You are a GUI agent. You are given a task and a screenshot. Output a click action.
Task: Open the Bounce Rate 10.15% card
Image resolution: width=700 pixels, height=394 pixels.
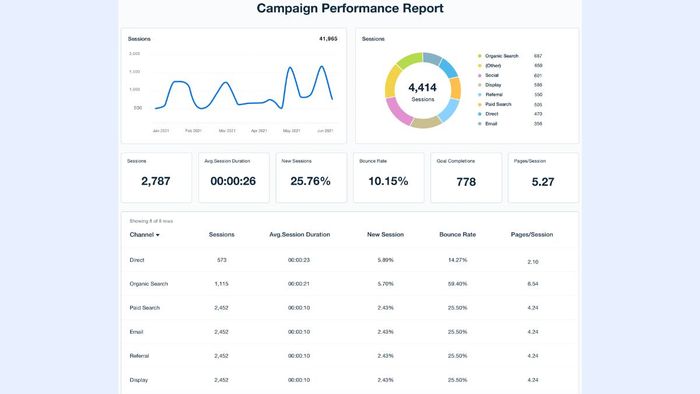[x=389, y=178]
